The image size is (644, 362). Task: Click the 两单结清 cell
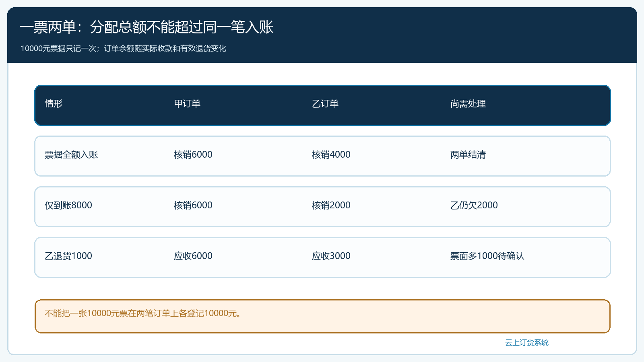coord(468,155)
